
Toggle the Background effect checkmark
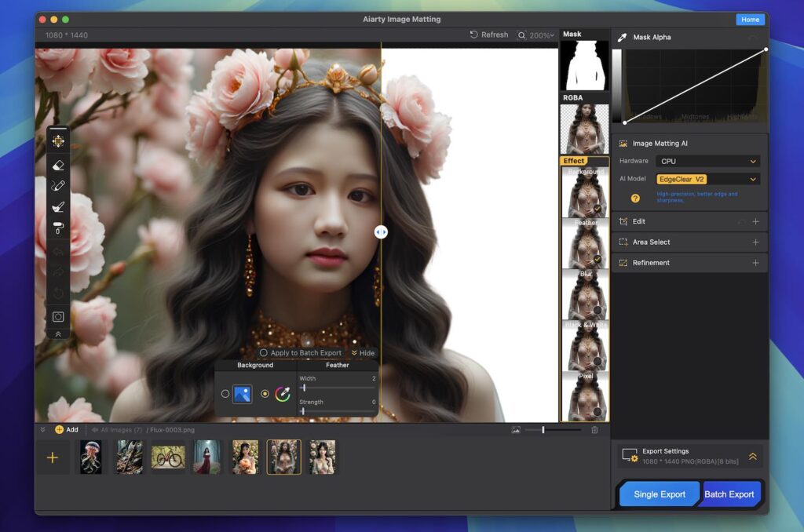[598, 209]
